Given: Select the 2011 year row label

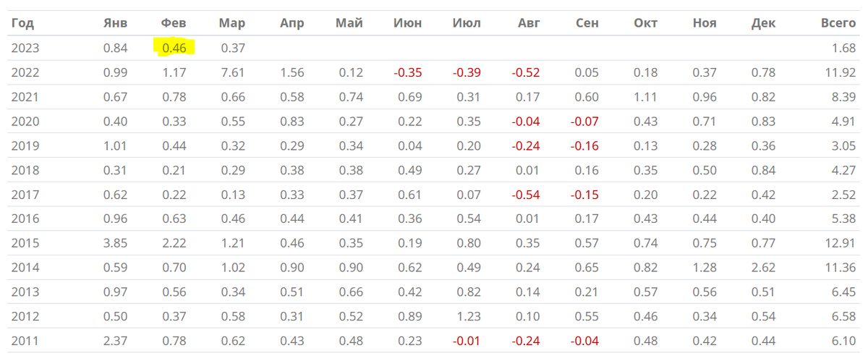Looking at the screenshot, I should click(x=24, y=341).
